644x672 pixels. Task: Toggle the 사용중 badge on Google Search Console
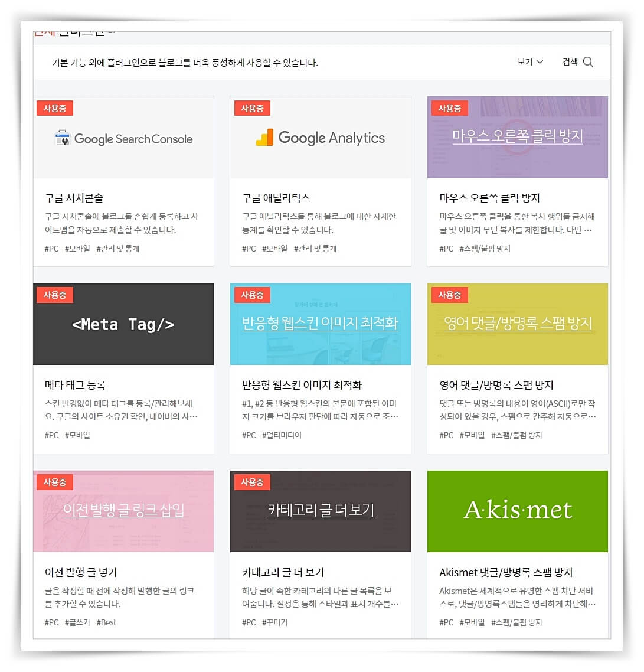click(54, 107)
